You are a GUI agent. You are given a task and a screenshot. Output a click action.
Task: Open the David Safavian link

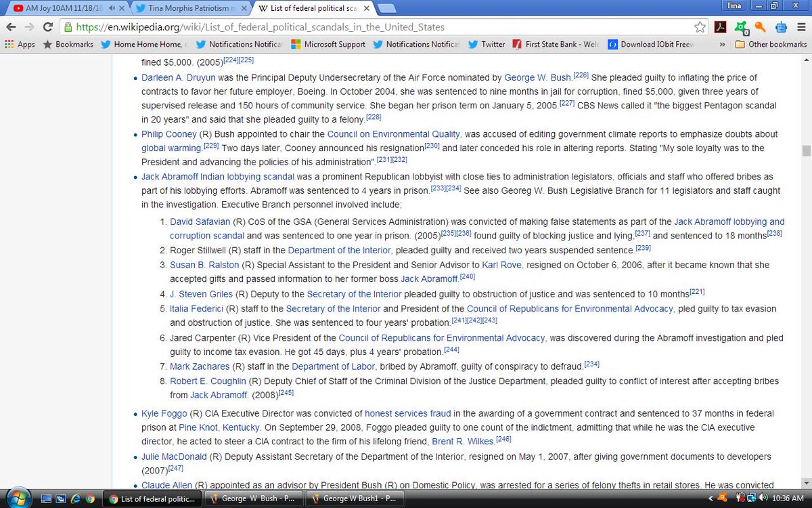[200, 221]
